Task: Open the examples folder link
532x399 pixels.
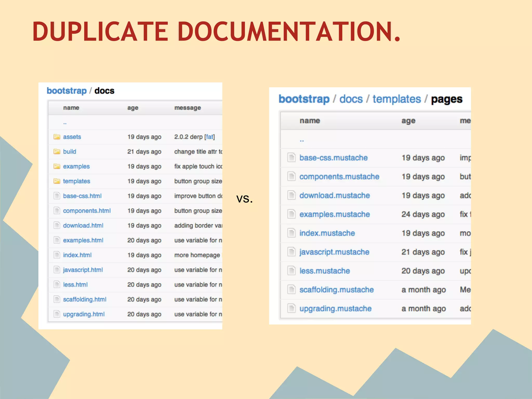Action: click(76, 166)
